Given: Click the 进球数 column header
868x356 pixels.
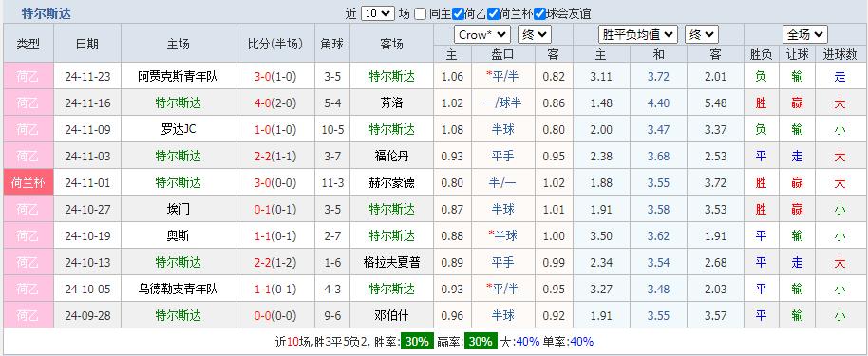Looking at the screenshot, I should click(840, 54).
